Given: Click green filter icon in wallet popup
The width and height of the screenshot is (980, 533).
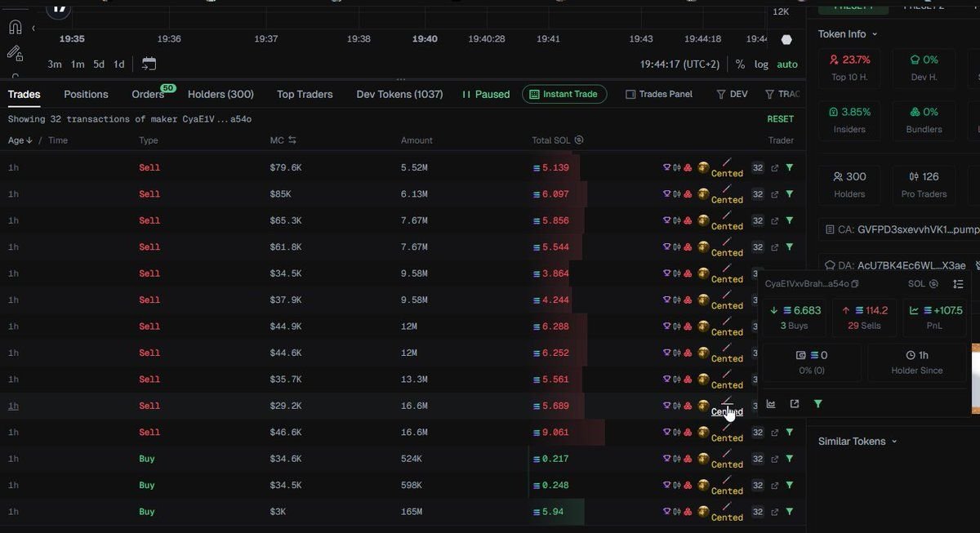Looking at the screenshot, I should point(818,404).
